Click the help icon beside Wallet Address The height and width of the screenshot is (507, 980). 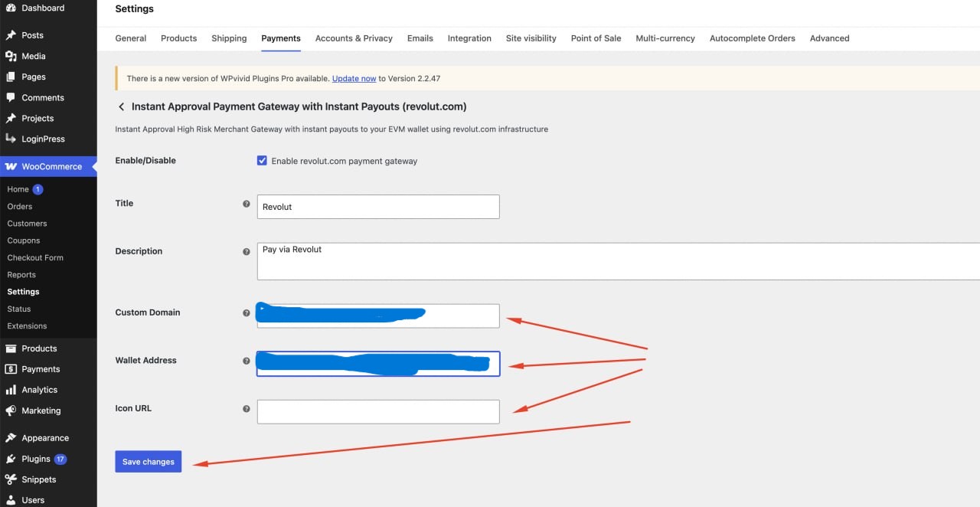(247, 361)
